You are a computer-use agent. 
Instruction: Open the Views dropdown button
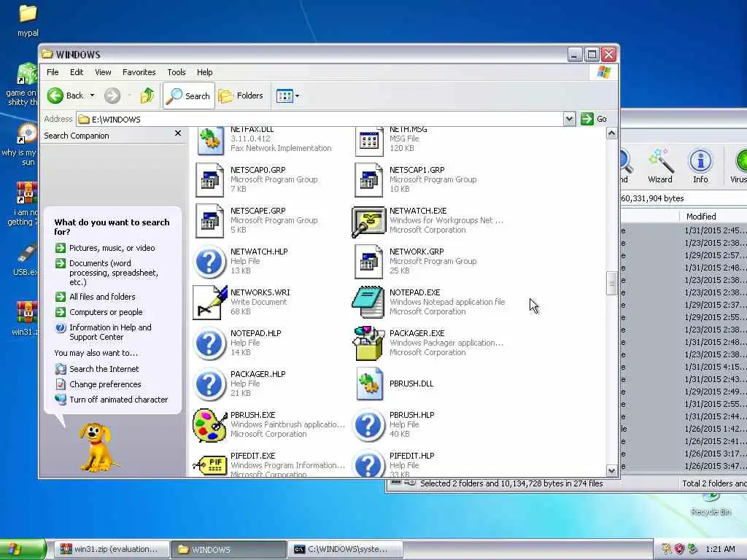click(287, 96)
